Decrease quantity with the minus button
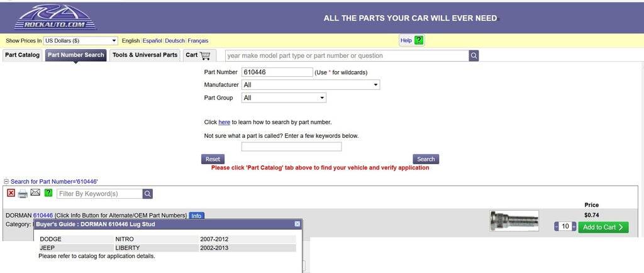644x273 pixels. pyautogui.click(x=557, y=226)
